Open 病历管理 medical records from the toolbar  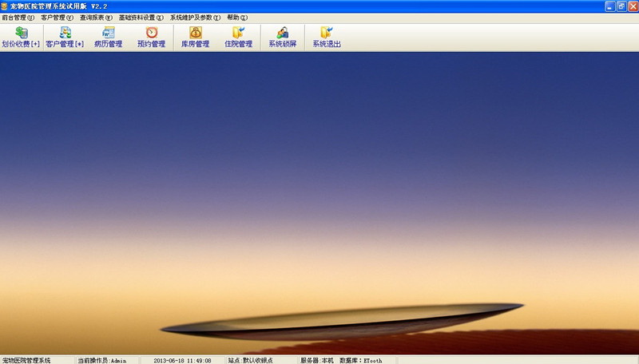pos(108,37)
